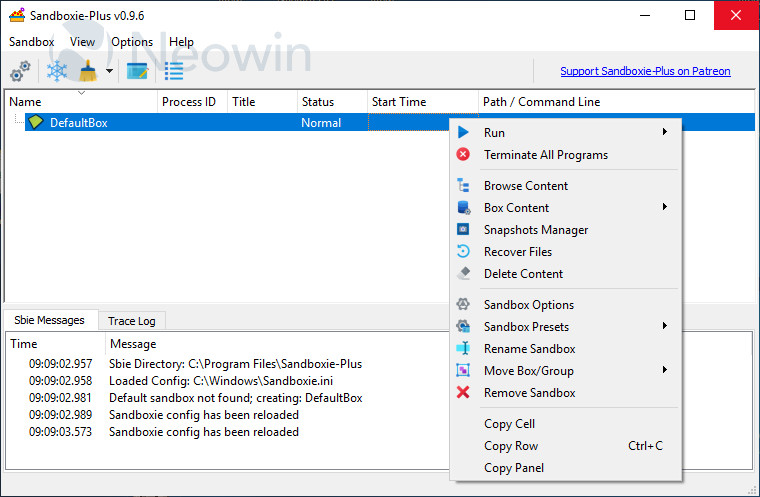The image size is (760, 497).
Task: Select the DefaultBox sandbox row
Action: [x=78, y=123]
